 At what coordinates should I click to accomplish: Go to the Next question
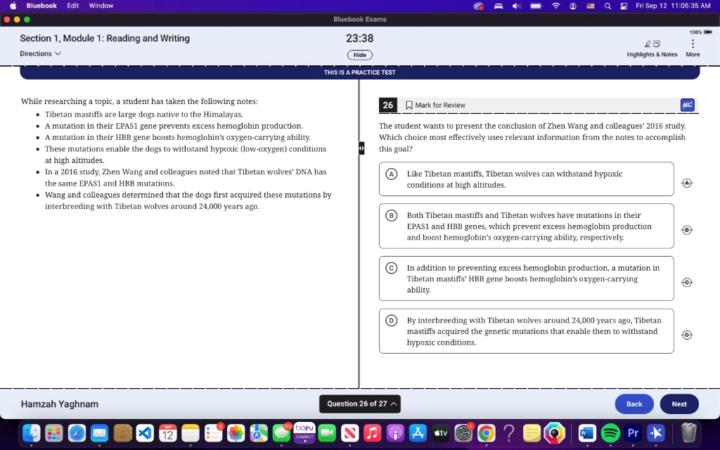679,404
